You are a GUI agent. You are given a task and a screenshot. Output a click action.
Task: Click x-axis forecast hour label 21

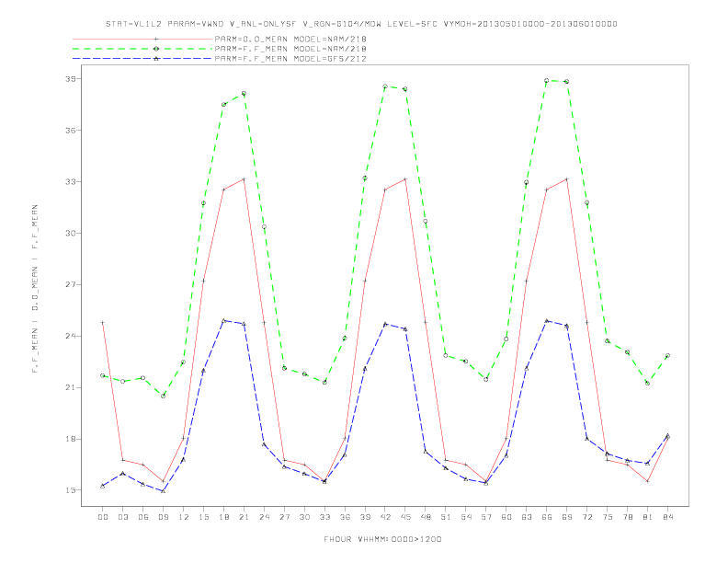coord(244,517)
